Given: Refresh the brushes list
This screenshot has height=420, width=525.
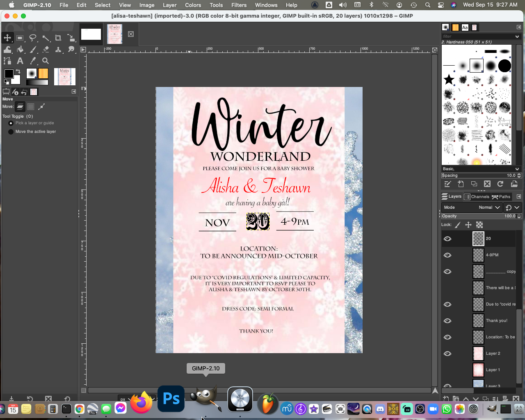Looking at the screenshot, I should (500, 184).
